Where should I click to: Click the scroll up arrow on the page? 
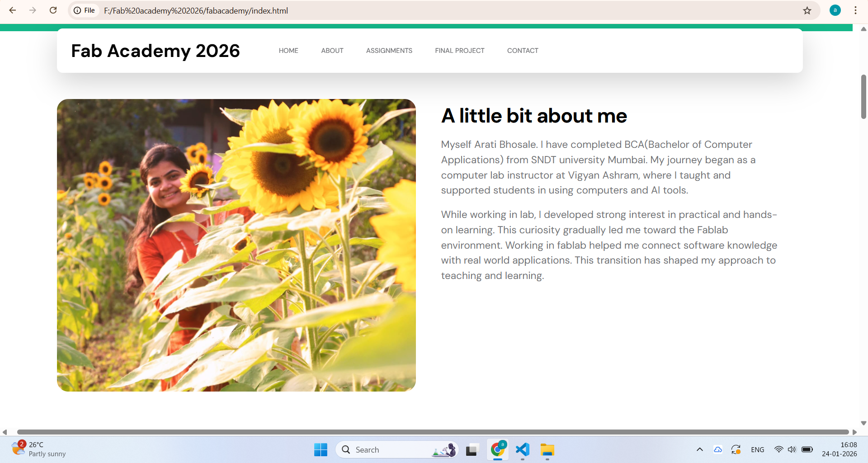point(863,29)
